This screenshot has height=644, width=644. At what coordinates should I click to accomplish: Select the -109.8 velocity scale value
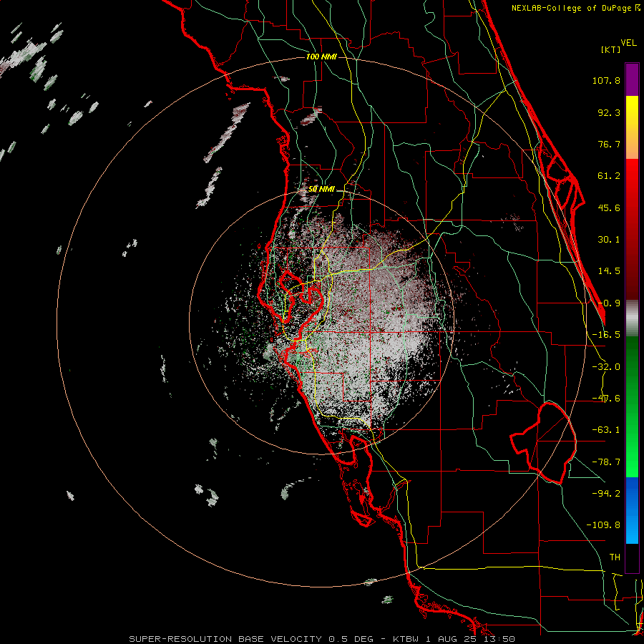click(x=604, y=525)
